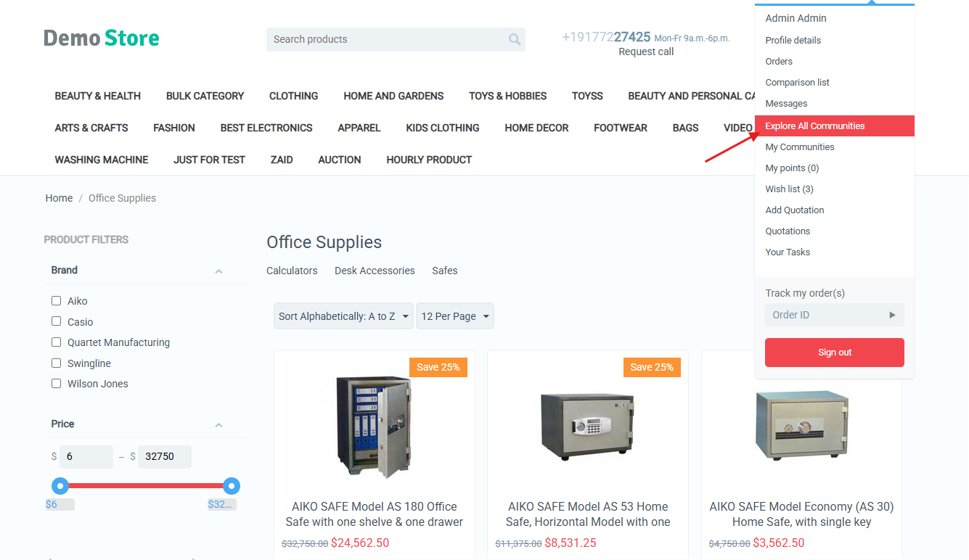Select Explore All Communities menu item
Image resolution: width=969 pixels, height=560 pixels.
pos(814,126)
